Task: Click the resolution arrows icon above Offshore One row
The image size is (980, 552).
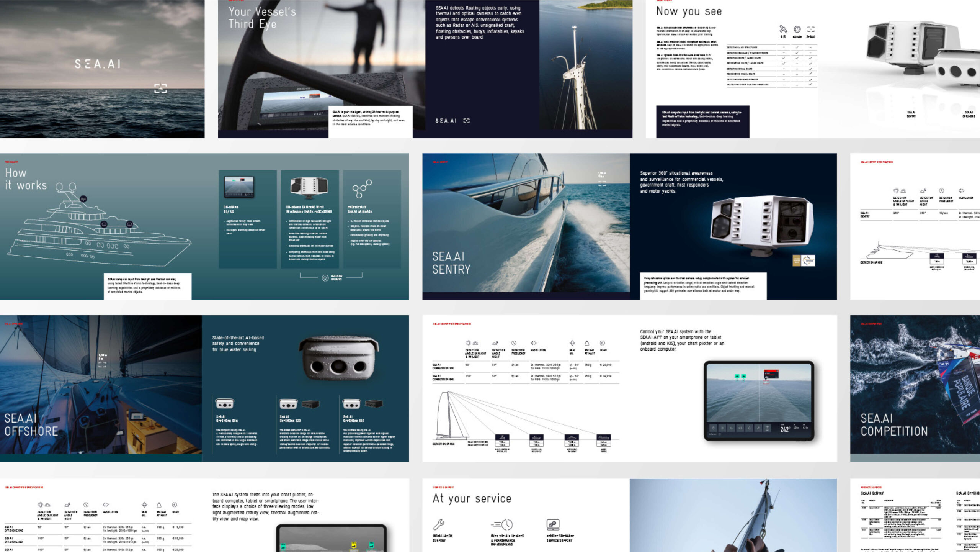Action: pos(106,505)
